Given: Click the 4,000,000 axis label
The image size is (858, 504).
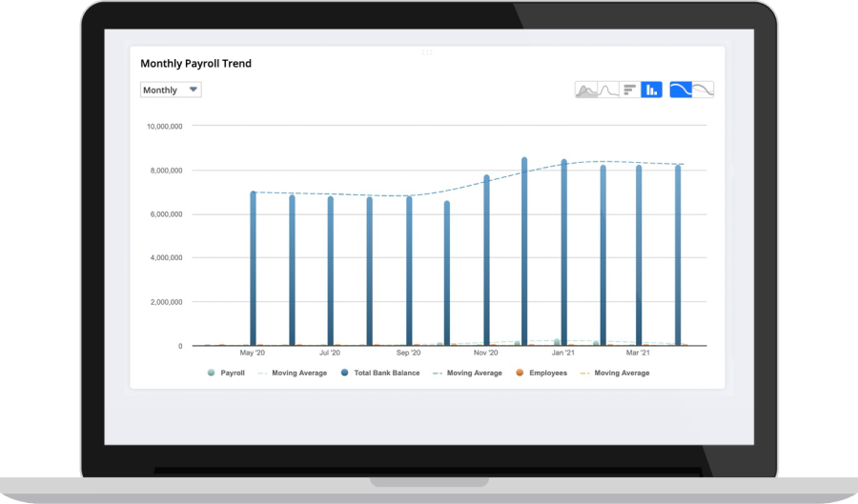Looking at the screenshot, I should (x=166, y=257).
